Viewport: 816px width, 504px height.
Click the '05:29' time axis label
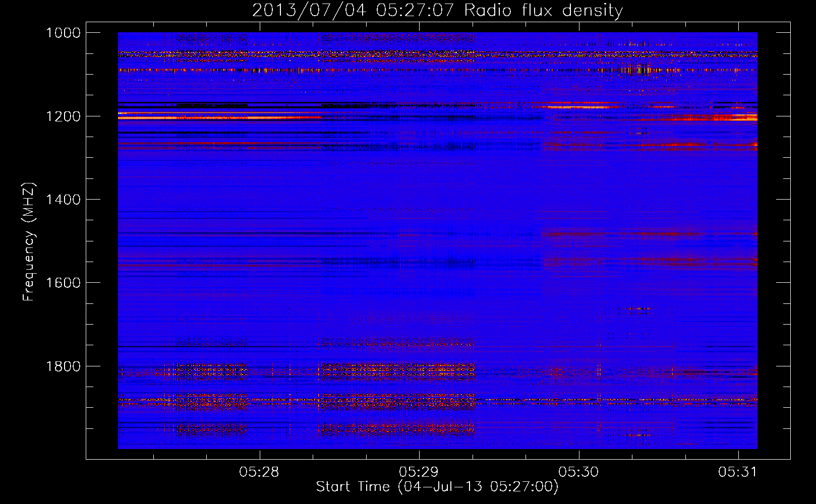click(419, 472)
